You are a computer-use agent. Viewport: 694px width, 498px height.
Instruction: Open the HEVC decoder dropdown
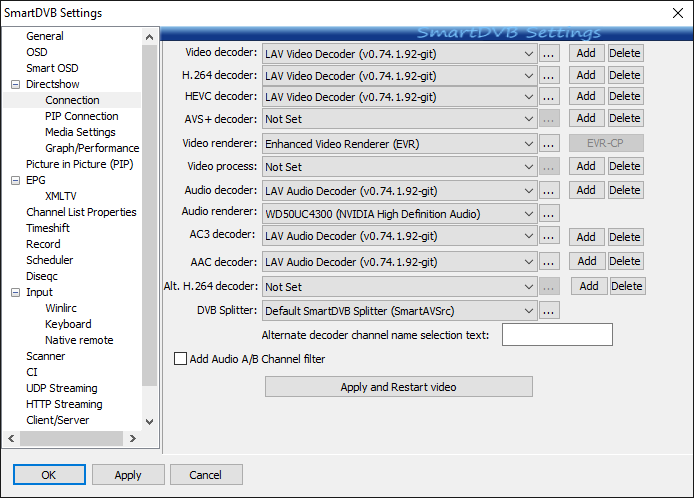tap(400, 97)
